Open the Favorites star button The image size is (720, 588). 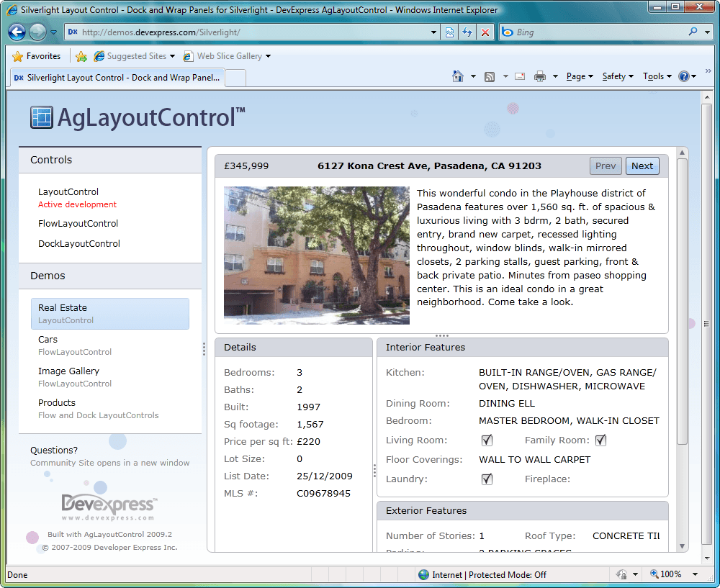click(37, 56)
